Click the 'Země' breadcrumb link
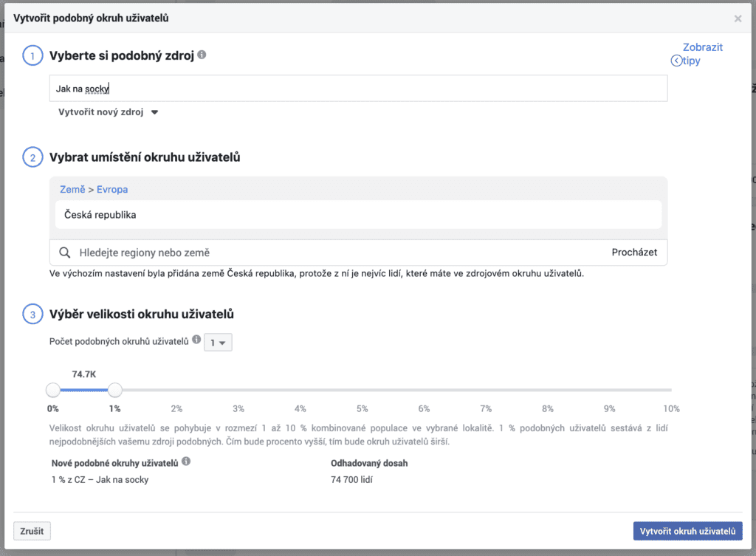The height and width of the screenshot is (556, 756). pos(72,189)
